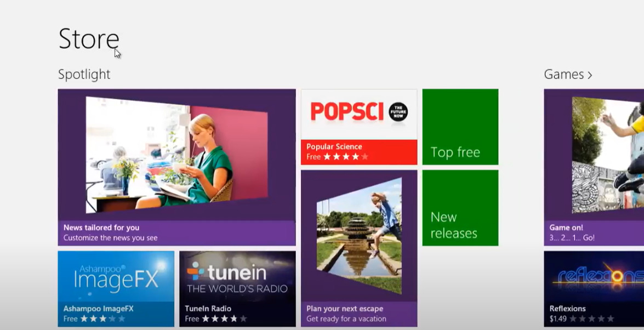This screenshot has width=644, height=330.
Task: Click the 'TuneIn Radio' title text
Action: click(208, 308)
